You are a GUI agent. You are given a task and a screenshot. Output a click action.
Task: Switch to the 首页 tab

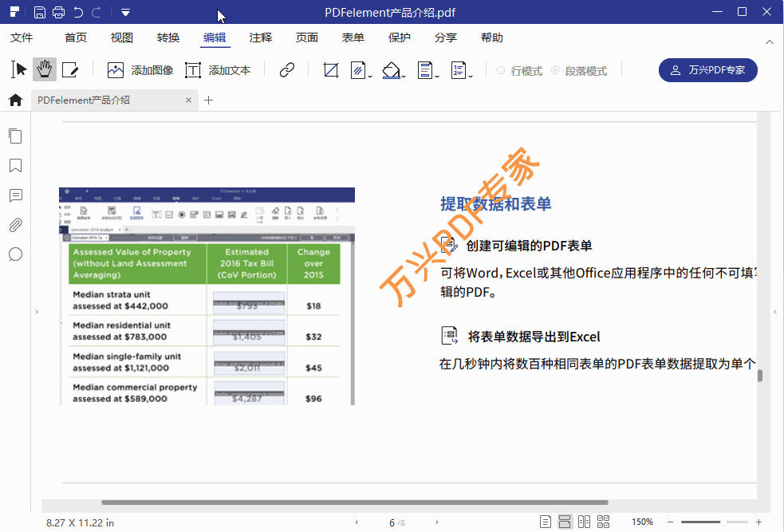tap(76, 37)
